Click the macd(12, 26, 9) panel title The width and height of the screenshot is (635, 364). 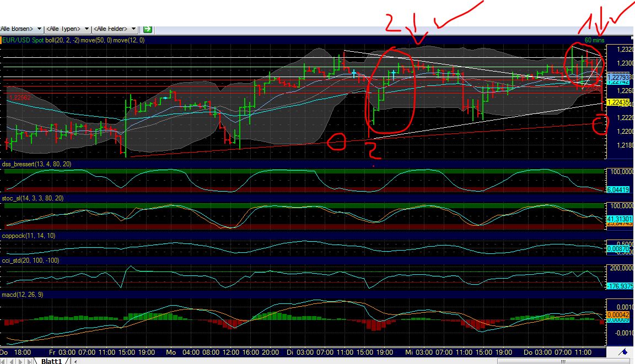(x=22, y=294)
